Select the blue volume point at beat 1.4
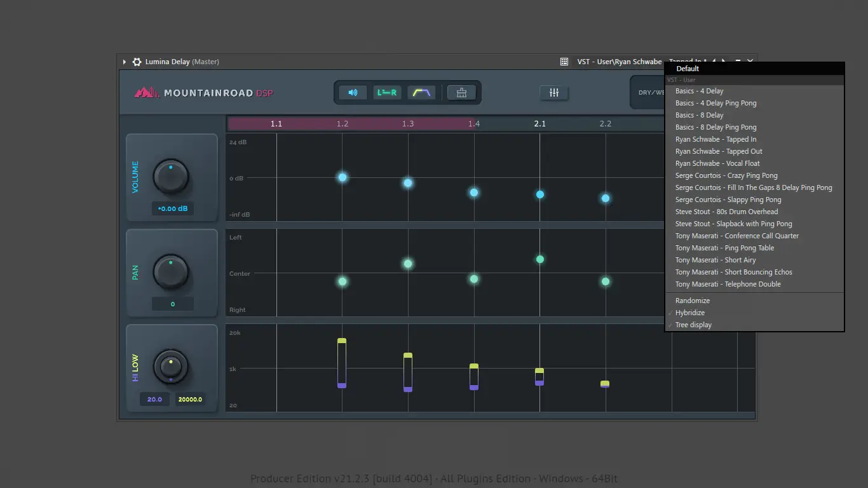This screenshot has height=488, width=868. pyautogui.click(x=474, y=193)
